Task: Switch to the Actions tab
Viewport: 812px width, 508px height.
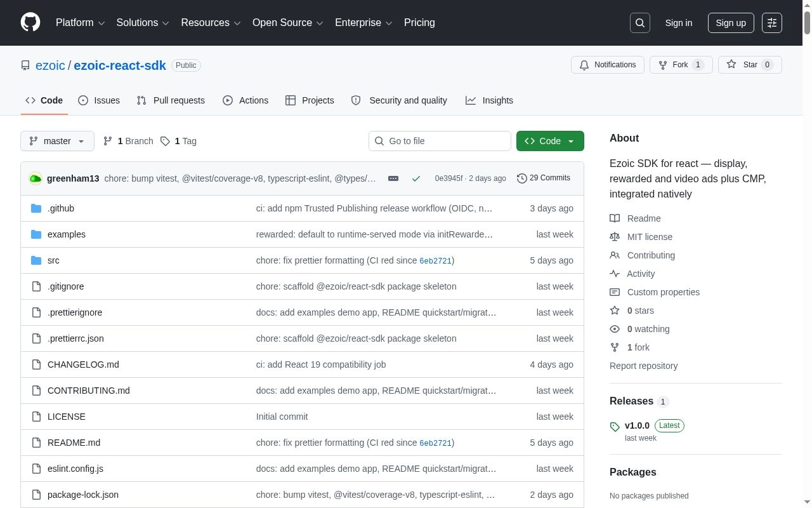Action: (x=246, y=100)
